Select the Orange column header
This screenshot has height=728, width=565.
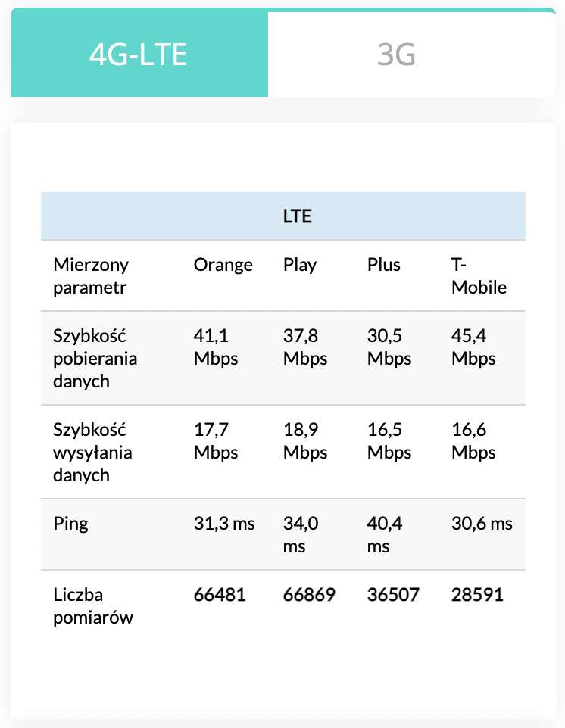coord(223,265)
